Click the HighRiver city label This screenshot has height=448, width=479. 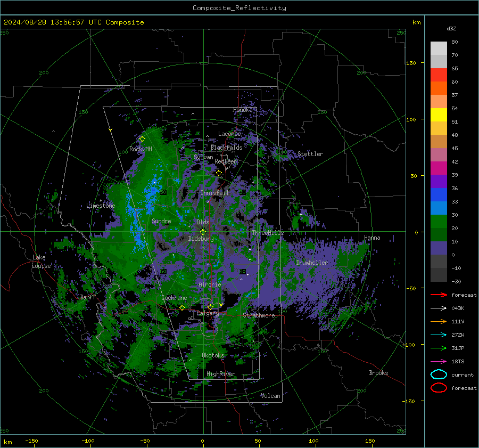pos(221,374)
